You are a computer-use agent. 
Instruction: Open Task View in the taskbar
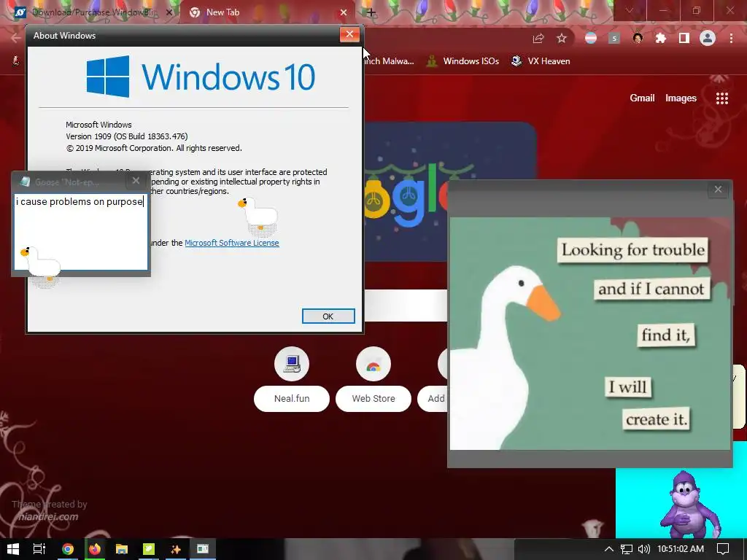(x=39, y=549)
